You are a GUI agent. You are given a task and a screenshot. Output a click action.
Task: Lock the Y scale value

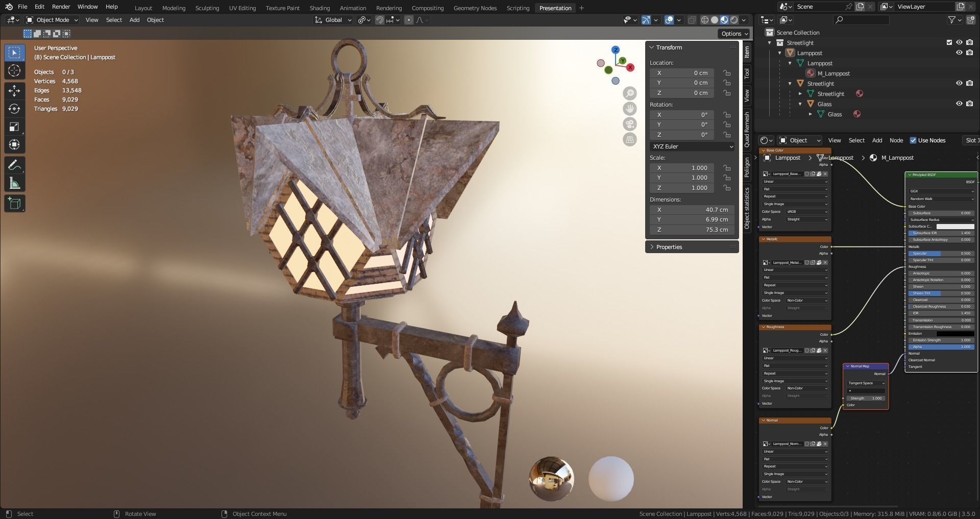(x=726, y=178)
